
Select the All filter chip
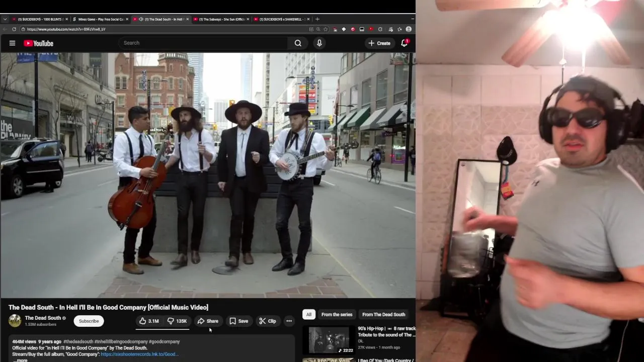click(x=309, y=315)
